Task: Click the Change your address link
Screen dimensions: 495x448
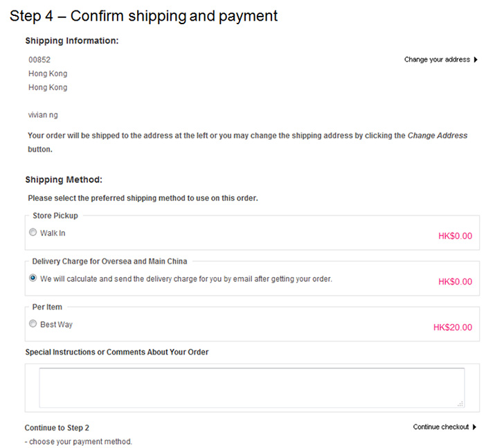Action: click(437, 60)
